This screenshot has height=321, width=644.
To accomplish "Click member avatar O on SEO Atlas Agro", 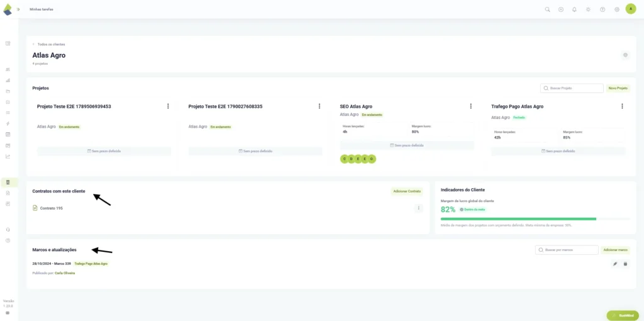I will tap(372, 159).
